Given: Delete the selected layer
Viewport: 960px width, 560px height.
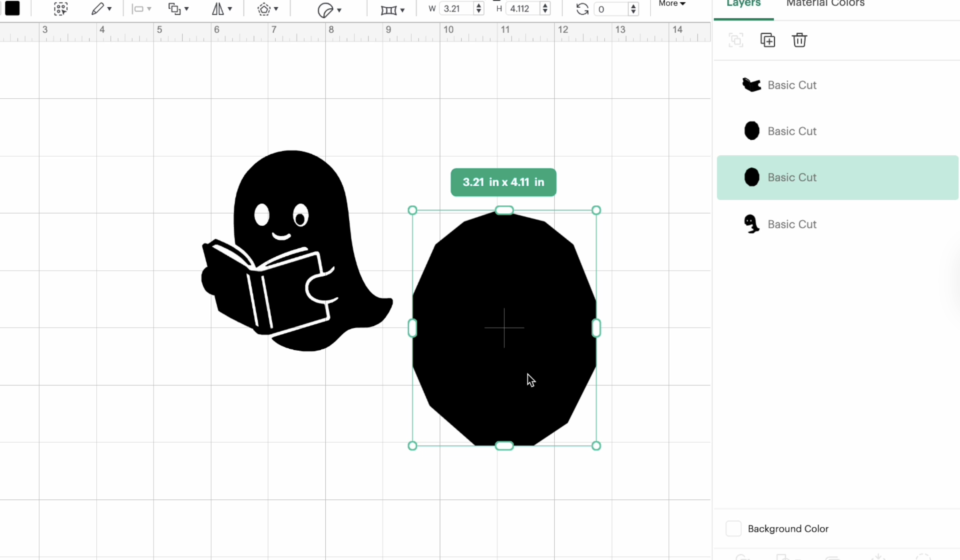Looking at the screenshot, I should [799, 40].
